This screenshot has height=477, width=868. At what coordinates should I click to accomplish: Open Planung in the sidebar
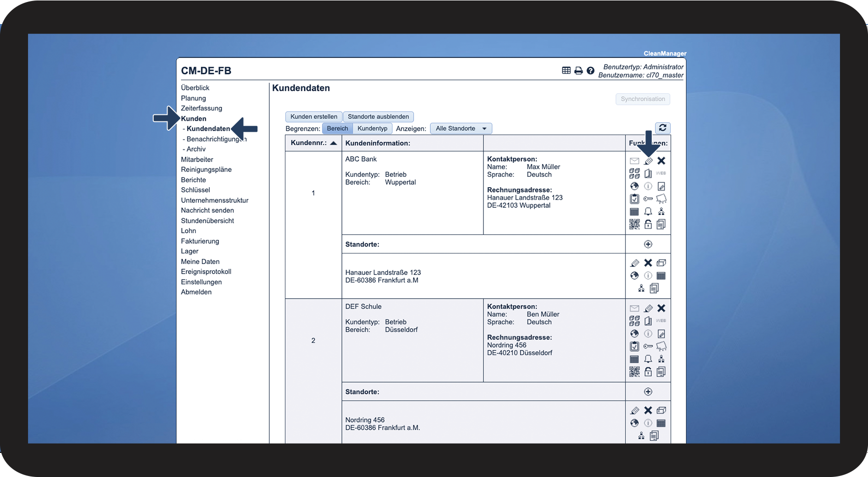coord(194,98)
